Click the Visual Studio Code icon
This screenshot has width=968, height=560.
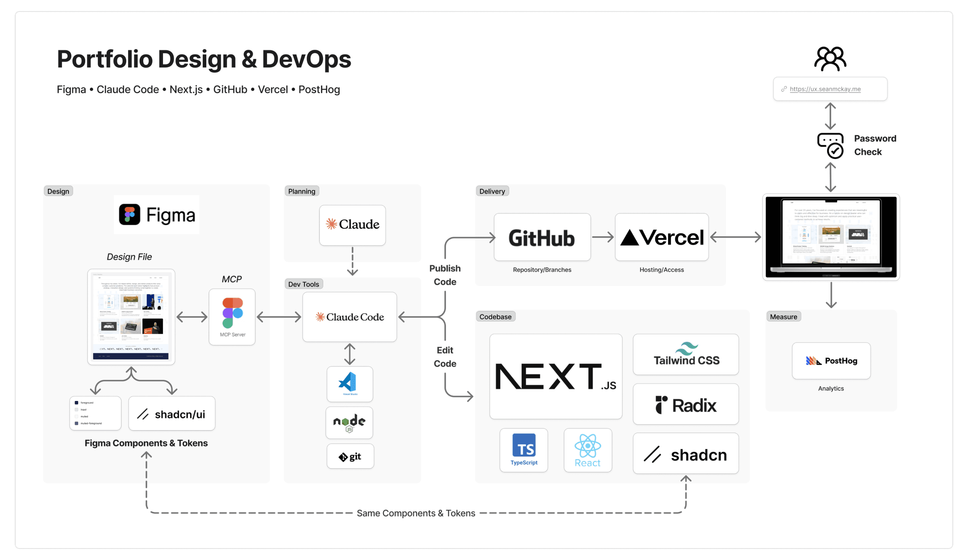pos(350,384)
